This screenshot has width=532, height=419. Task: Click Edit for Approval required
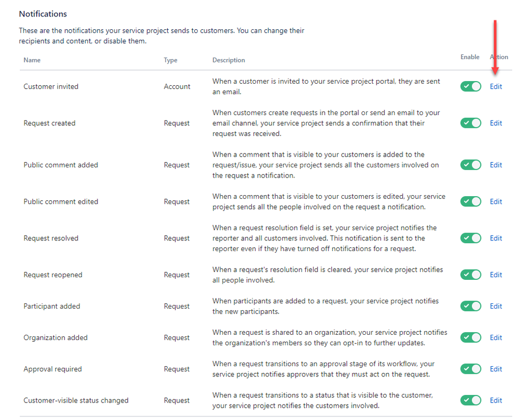(x=496, y=369)
